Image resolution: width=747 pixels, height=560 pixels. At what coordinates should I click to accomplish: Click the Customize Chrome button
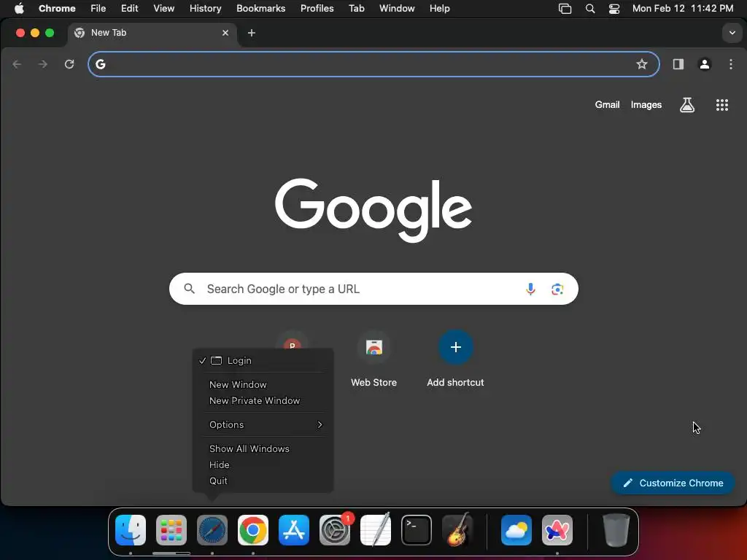[673, 483]
